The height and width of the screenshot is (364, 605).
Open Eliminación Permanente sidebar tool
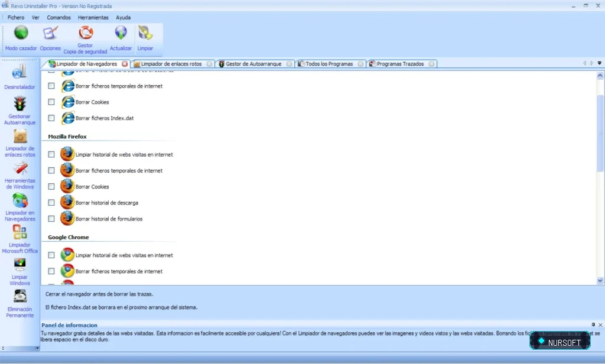[19, 304]
